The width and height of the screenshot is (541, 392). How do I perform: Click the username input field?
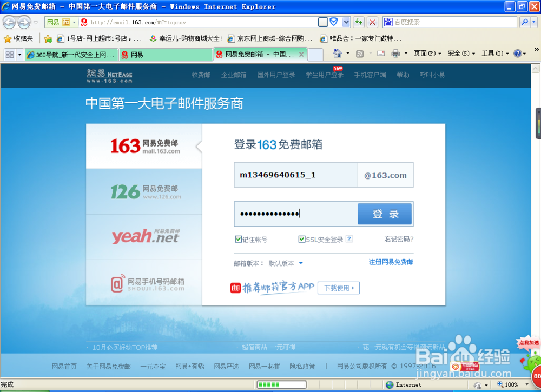tap(296, 175)
